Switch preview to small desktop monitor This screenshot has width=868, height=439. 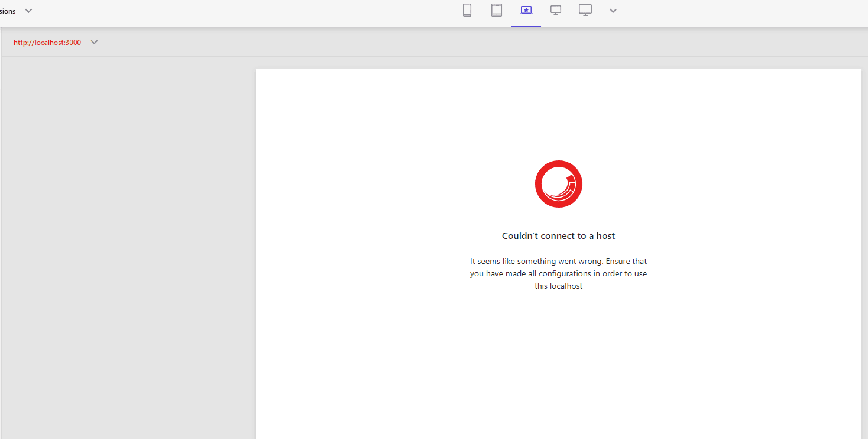[556, 10]
